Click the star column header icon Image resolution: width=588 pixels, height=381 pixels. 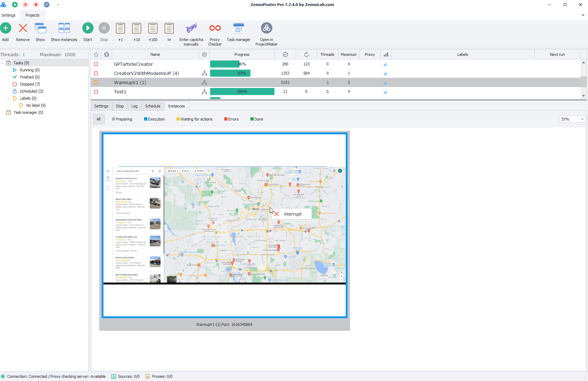(96, 54)
